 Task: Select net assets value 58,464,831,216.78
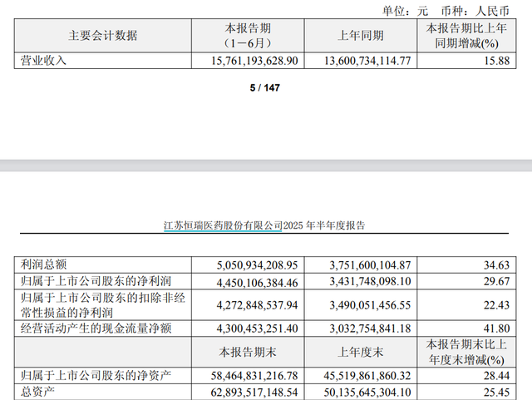254,376
